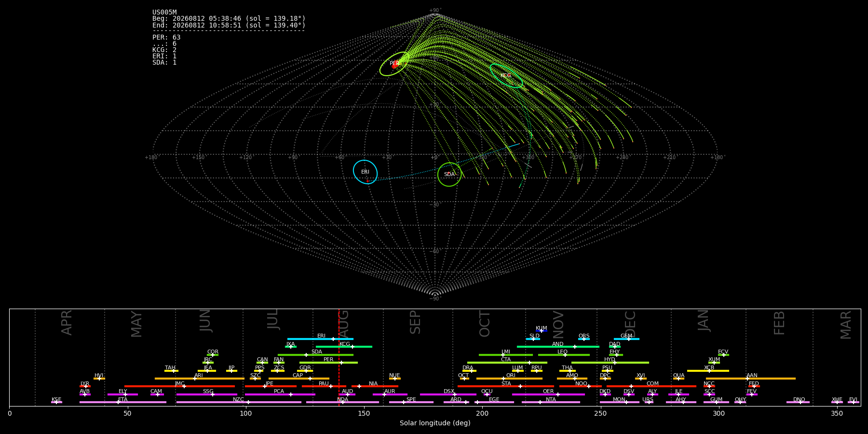Click the HYD shower bar in timeline
868x434 pixels.
[x=610, y=363]
